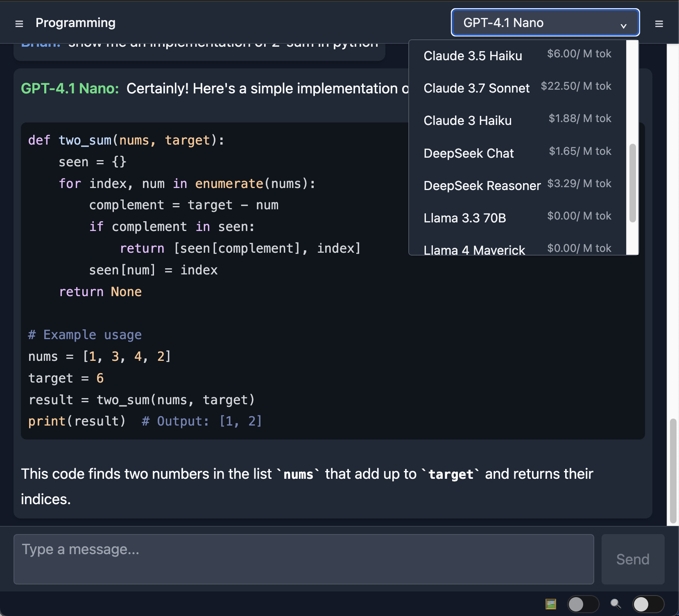Open the left hamburger menu
The width and height of the screenshot is (679, 616).
19,23
